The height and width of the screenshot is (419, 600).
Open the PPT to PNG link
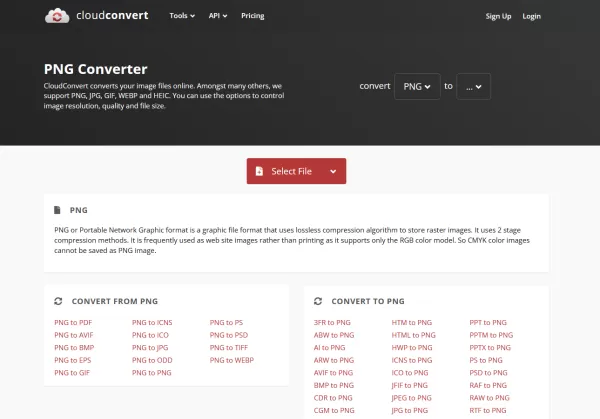point(488,323)
